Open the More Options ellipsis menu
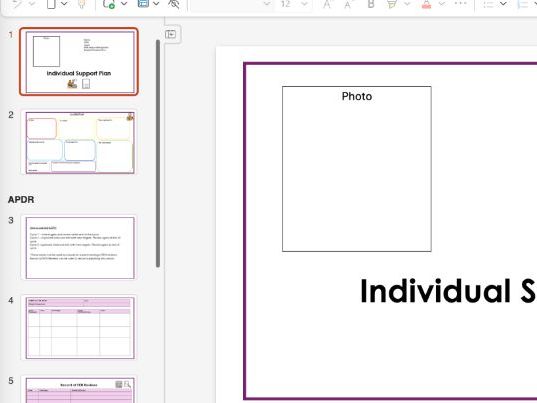Viewport: 537px width, 403px height. [461, 3]
